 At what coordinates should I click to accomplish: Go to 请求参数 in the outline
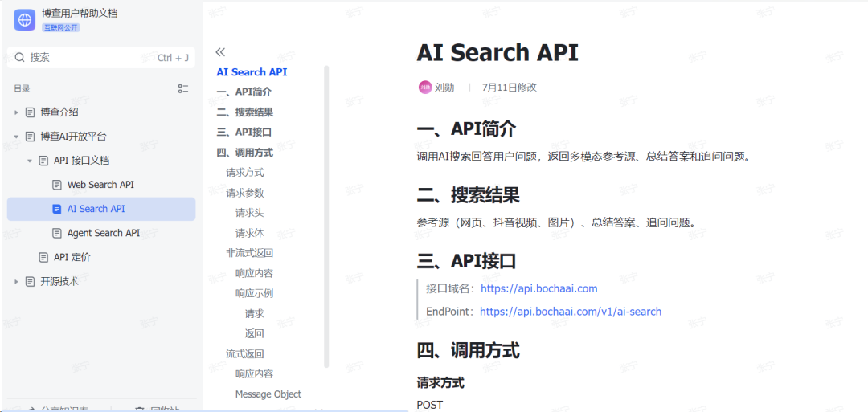click(244, 193)
